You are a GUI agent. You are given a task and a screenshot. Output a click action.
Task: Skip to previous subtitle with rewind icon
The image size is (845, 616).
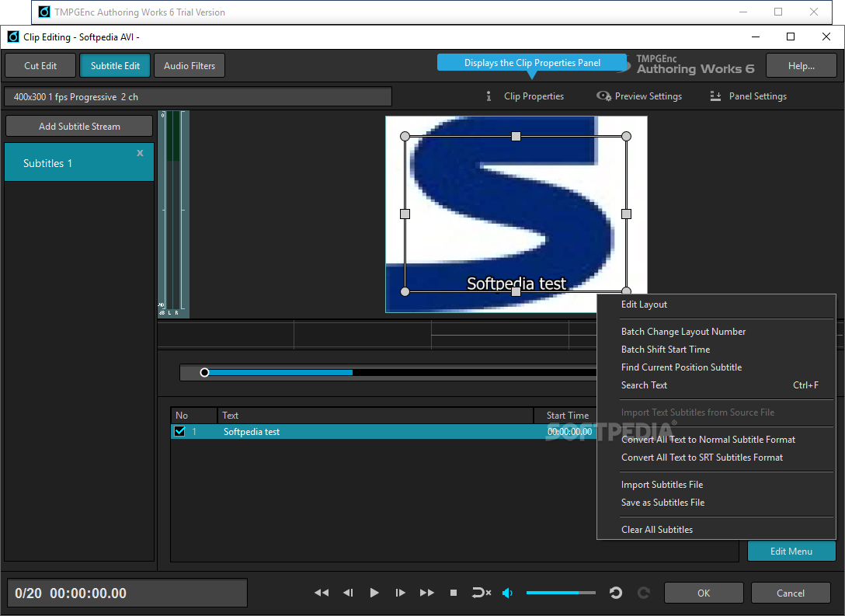pyautogui.click(x=322, y=593)
